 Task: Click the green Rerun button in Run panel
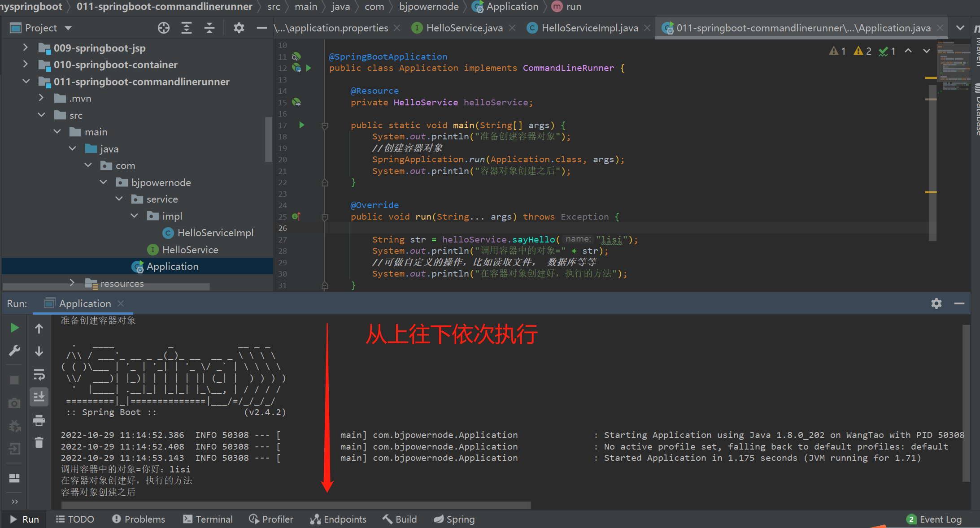pos(14,328)
